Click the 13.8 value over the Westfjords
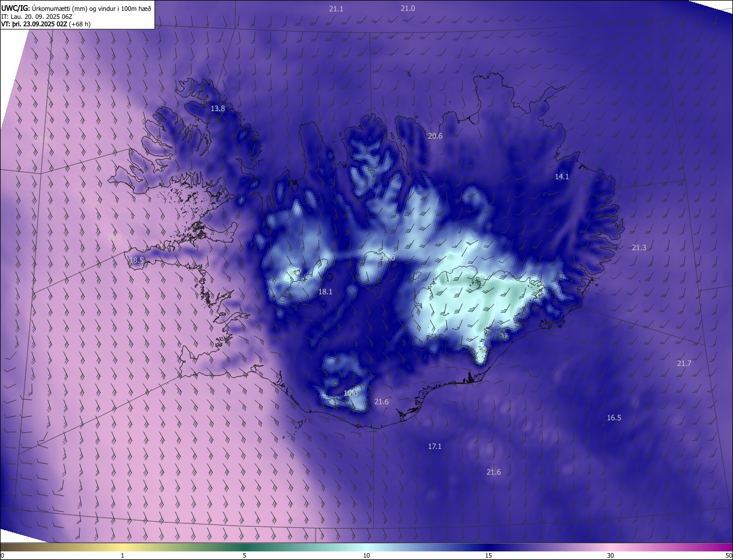 [x=218, y=108]
